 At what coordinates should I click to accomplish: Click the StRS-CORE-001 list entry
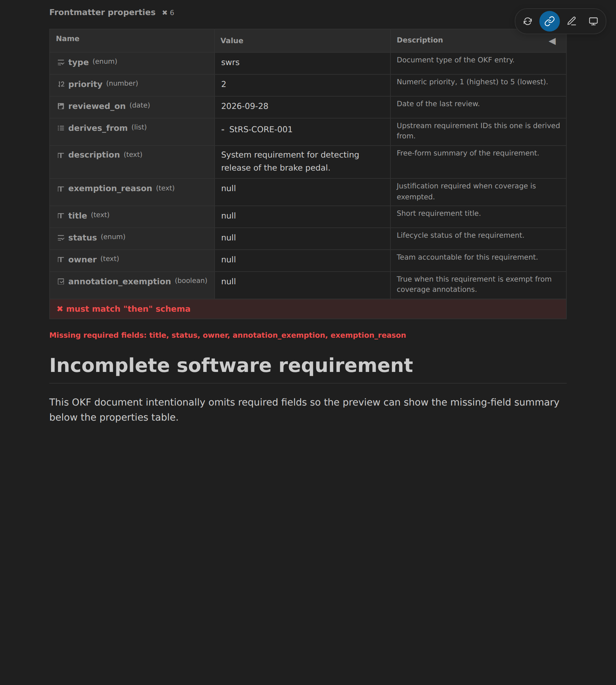point(261,129)
